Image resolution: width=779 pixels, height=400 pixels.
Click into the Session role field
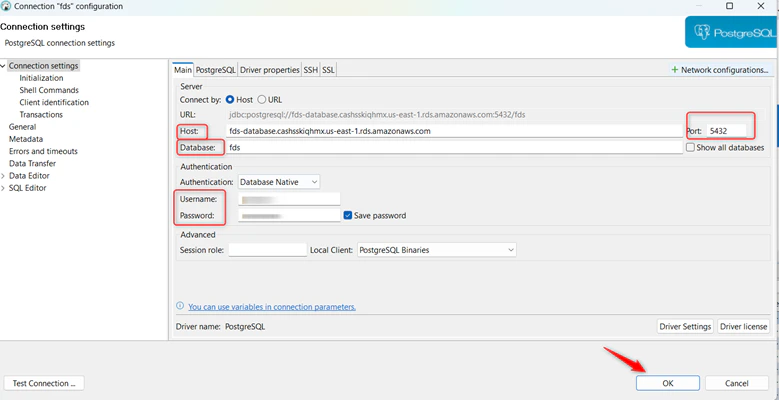[x=268, y=250]
